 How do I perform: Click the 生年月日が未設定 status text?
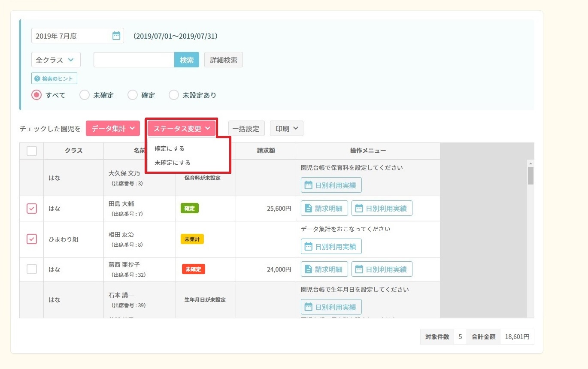click(205, 300)
